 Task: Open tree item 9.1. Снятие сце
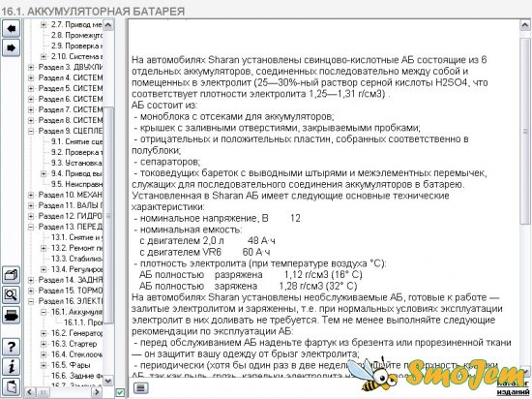pos(76,141)
